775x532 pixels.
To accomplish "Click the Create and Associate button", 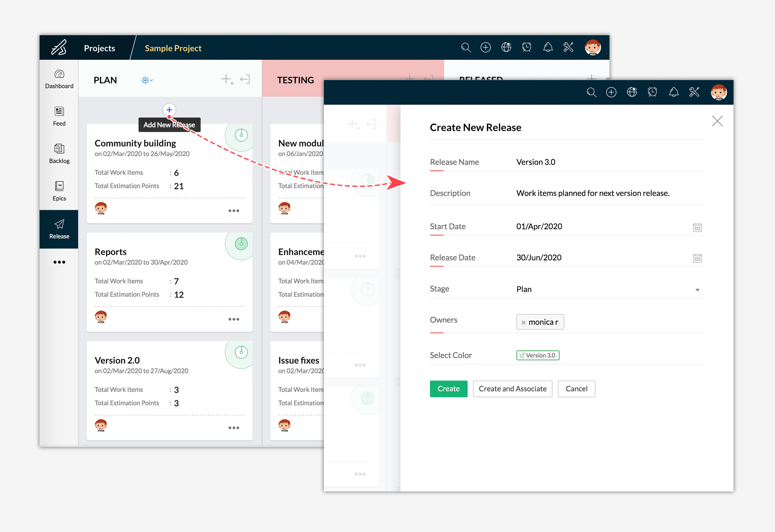I will tap(512, 389).
